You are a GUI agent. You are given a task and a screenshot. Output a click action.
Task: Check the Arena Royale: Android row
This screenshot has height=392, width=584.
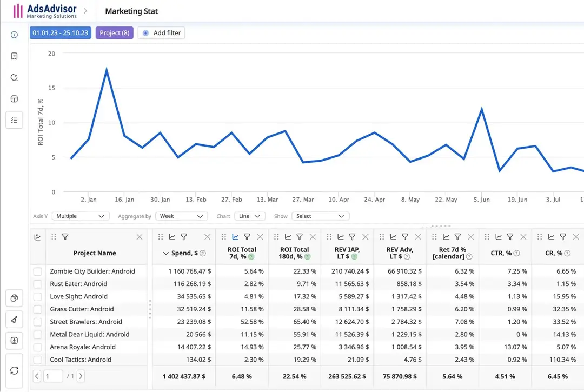pos(38,347)
